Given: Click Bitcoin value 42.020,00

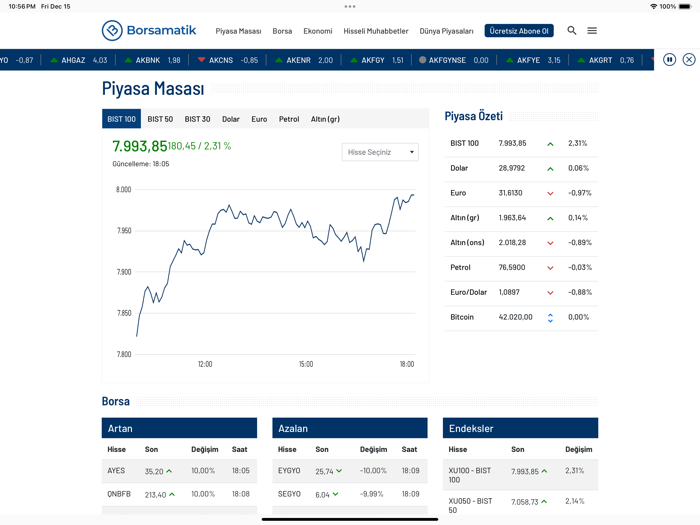Looking at the screenshot, I should [515, 317].
